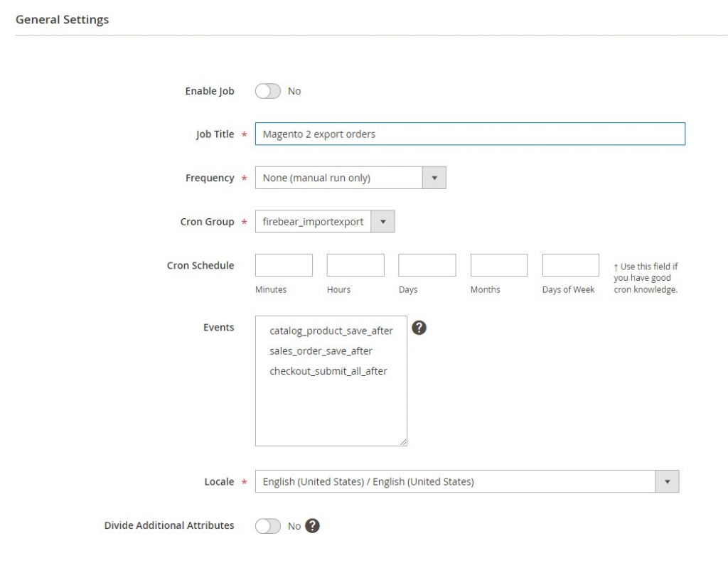This screenshot has width=728, height=563.
Task: Click the Job Title text field
Action: coord(470,134)
